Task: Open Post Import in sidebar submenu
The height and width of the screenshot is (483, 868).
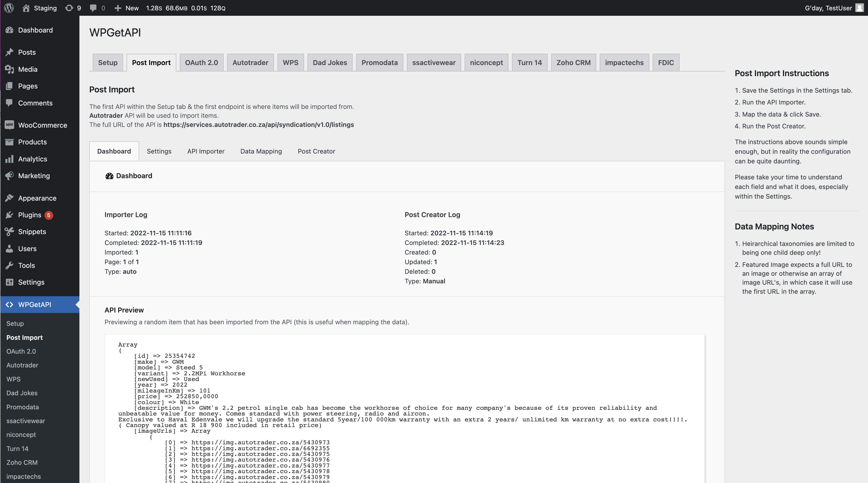Action: click(25, 338)
